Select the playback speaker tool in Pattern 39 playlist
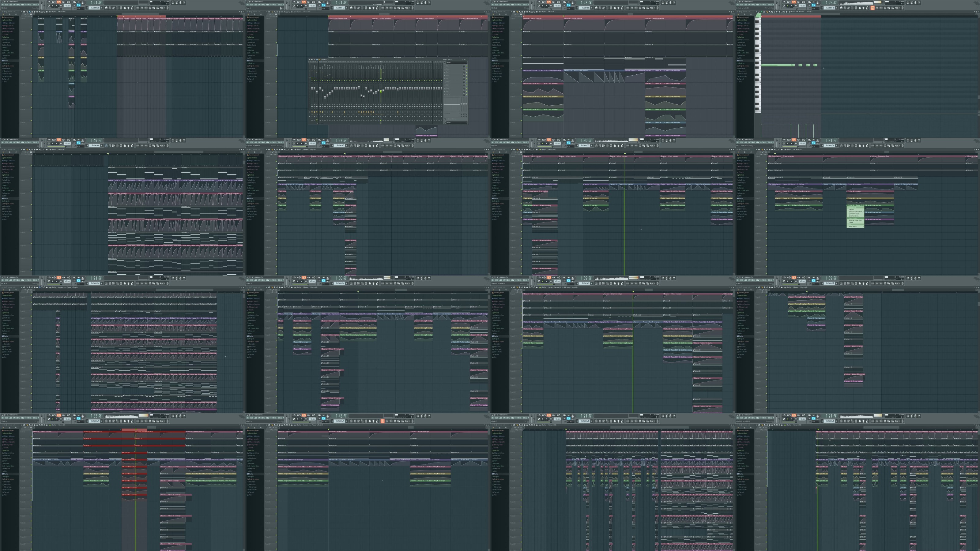The image size is (980, 551). pos(47,12)
